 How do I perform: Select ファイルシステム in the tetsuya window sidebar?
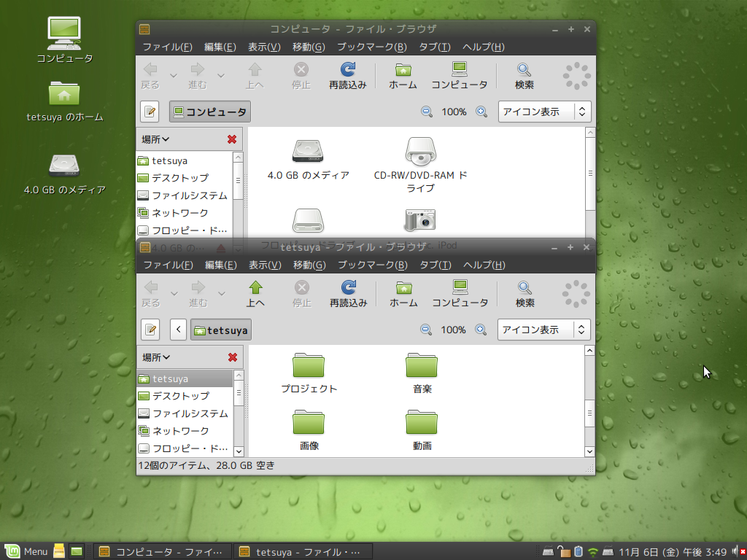pyautogui.click(x=185, y=413)
